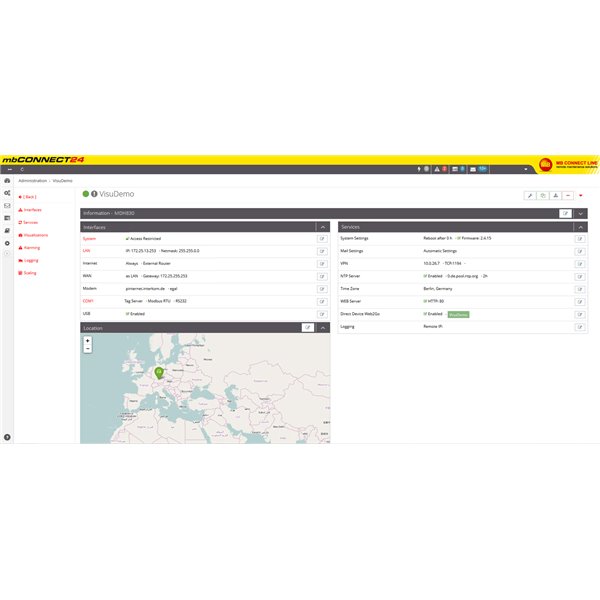Edit the LAN interface row
The image size is (600, 600).
click(321, 251)
